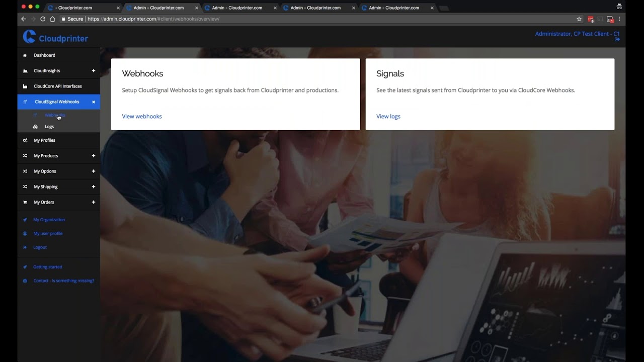Click the Getting started rocket icon
This screenshot has height=362, width=644.
coord(25,267)
